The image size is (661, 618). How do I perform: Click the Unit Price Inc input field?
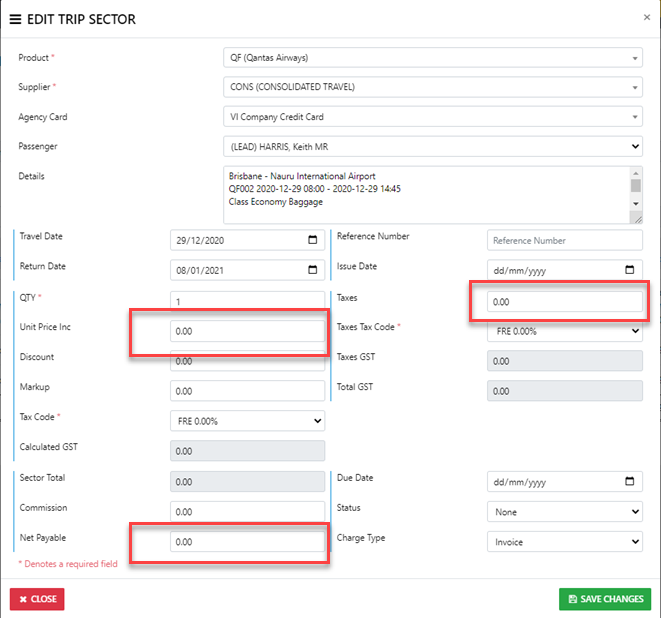(x=247, y=331)
